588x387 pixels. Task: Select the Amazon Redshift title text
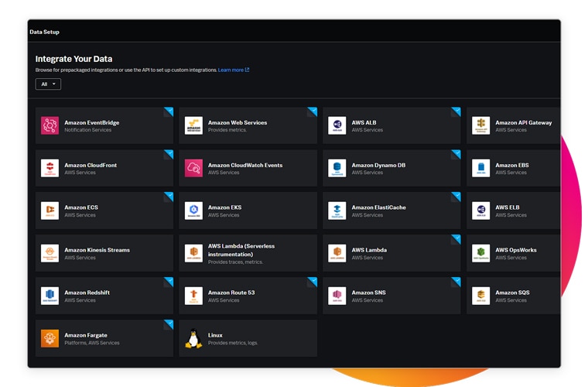(87, 293)
